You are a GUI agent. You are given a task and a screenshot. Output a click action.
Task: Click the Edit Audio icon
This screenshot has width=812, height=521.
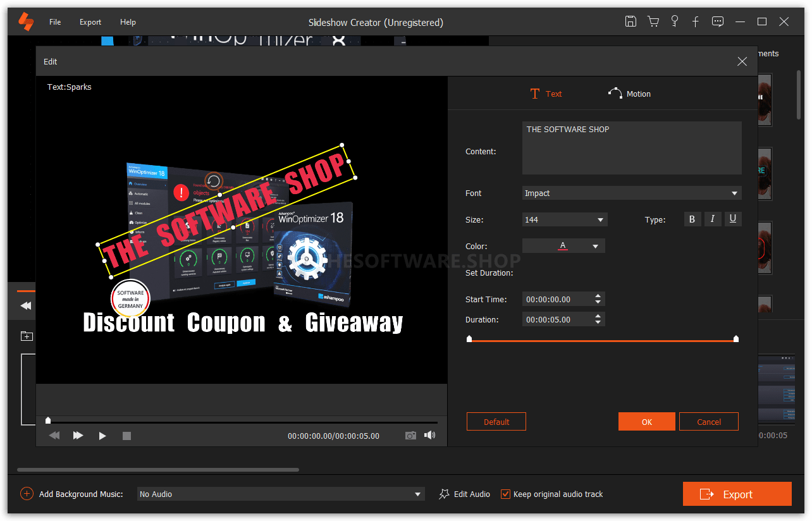444,494
